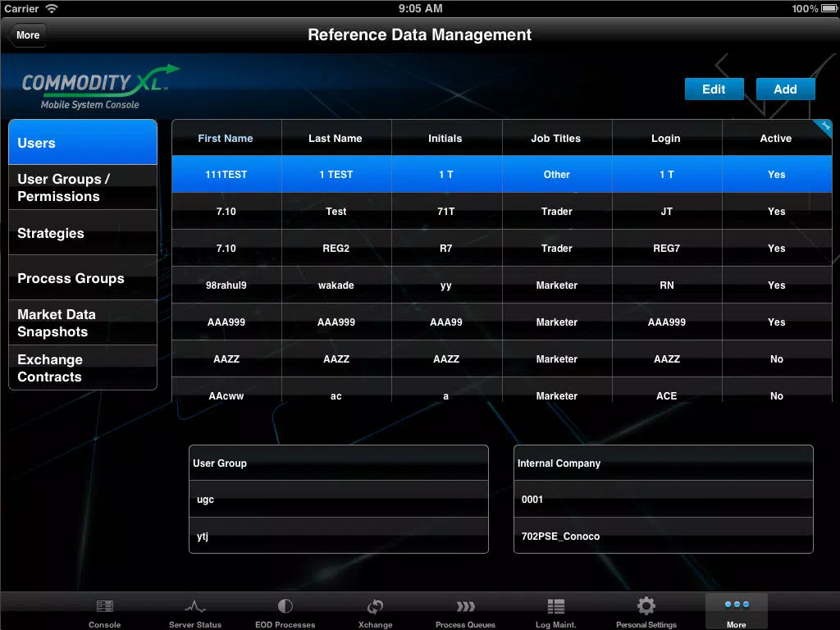Open the Xchange tab icon
The image size is (840, 630).
point(375,606)
